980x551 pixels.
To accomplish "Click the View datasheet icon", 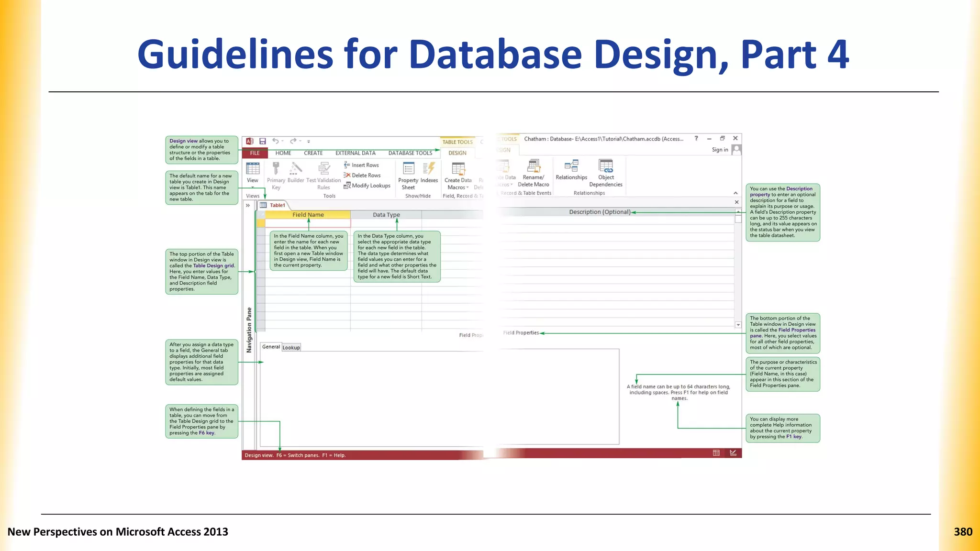I will (x=253, y=168).
